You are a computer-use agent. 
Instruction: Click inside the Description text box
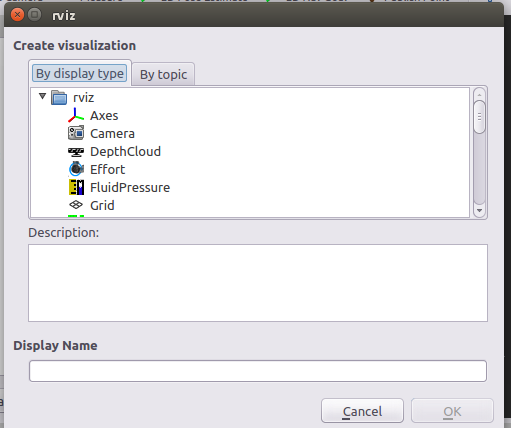[x=258, y=283]
